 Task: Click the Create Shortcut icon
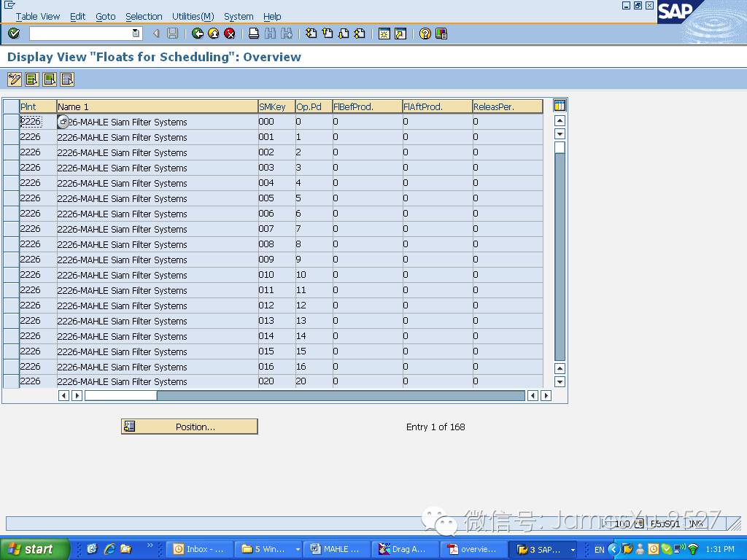tap(400, 34)
